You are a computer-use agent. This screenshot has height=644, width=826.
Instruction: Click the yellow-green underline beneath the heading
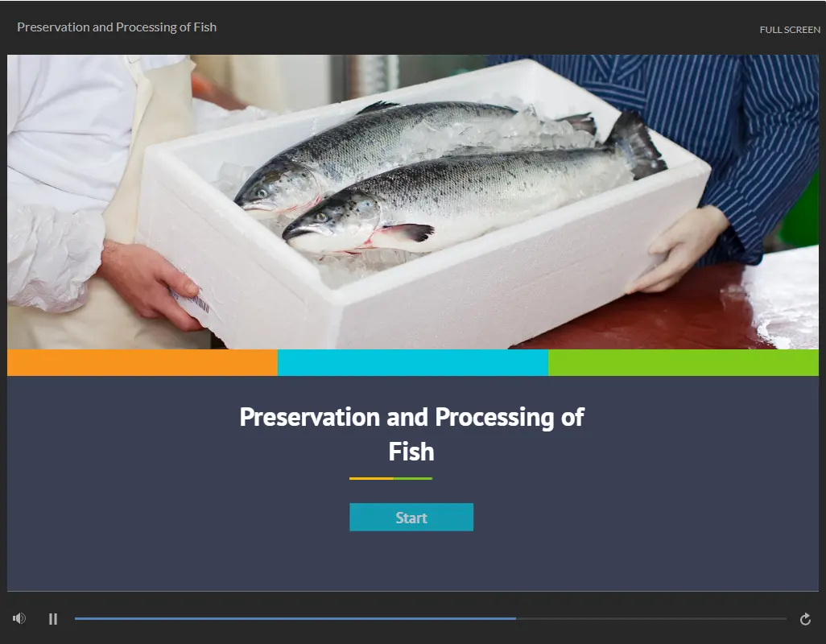coord(391,479)
